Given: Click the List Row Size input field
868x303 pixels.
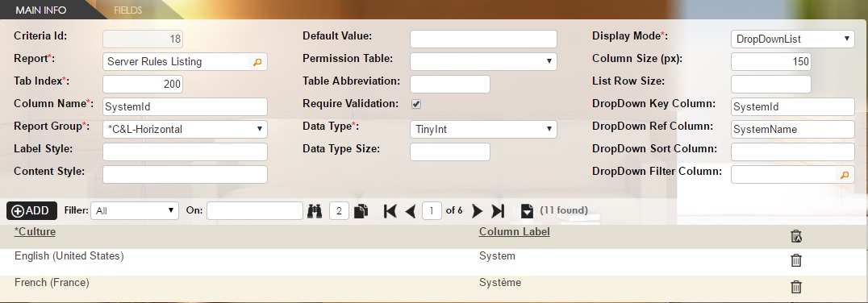Looking at the screenshot, I should [x=771, y=84].
